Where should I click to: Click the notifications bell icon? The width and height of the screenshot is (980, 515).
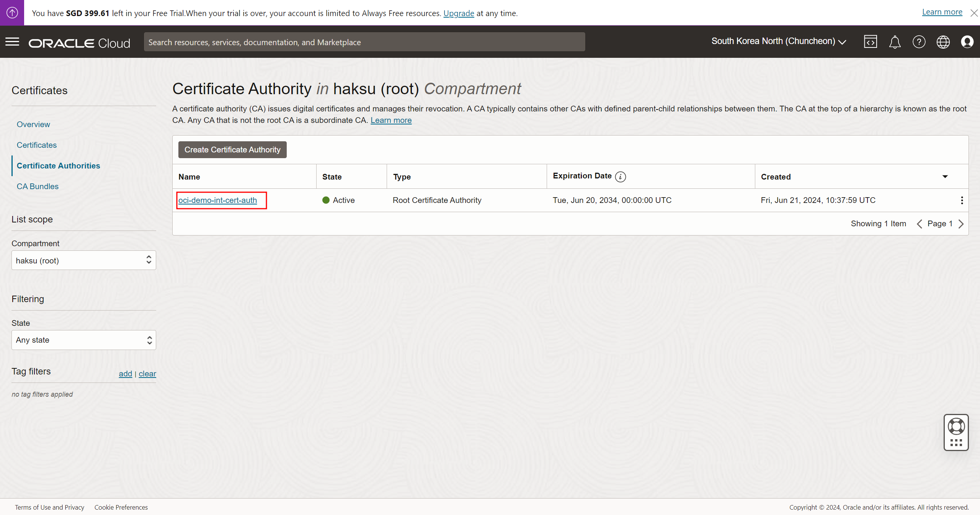(x=895, y=42)
